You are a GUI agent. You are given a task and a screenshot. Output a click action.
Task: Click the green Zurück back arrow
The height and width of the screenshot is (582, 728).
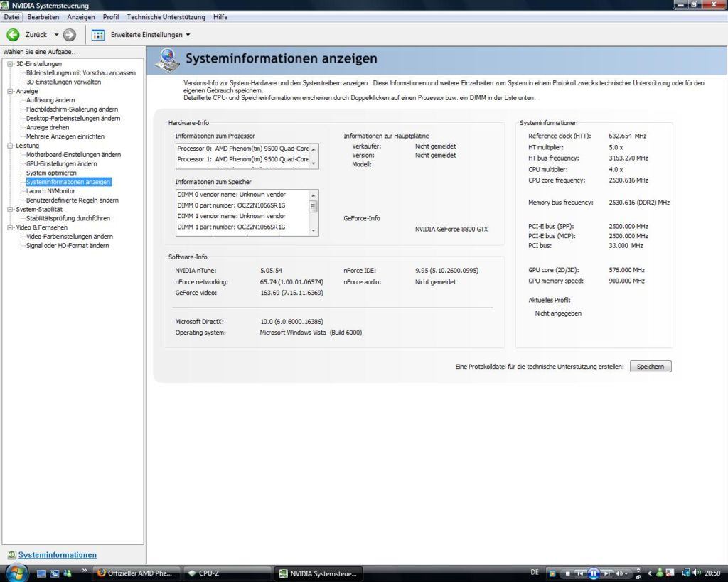pos(13,35)
